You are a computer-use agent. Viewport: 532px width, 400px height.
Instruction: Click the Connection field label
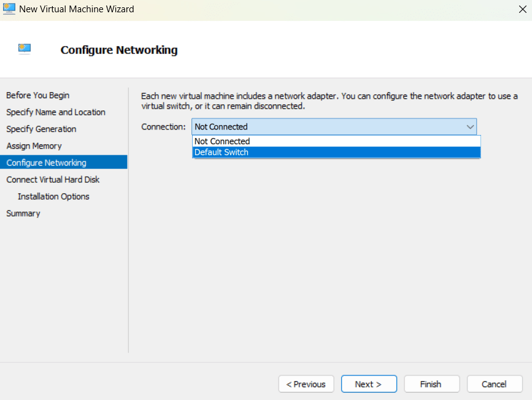pos(163,127)
